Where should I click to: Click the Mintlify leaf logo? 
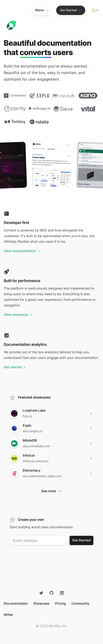point(11,25)
